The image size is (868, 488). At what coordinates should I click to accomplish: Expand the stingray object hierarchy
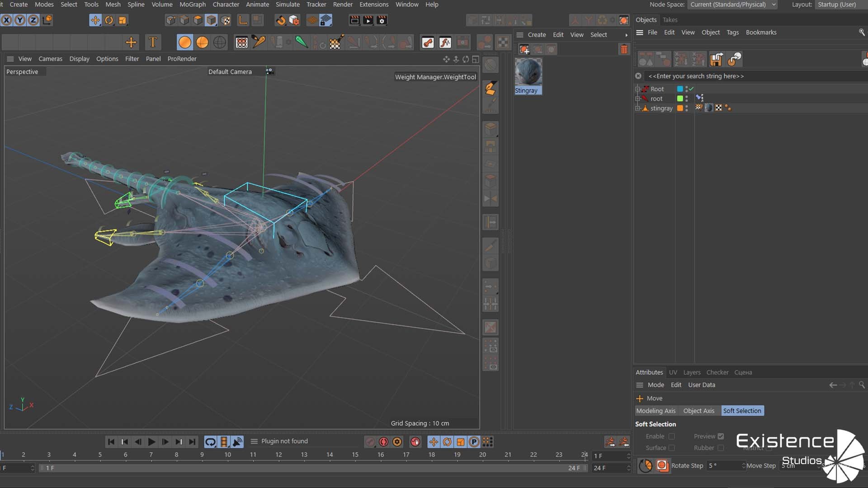tap(637, 108)
